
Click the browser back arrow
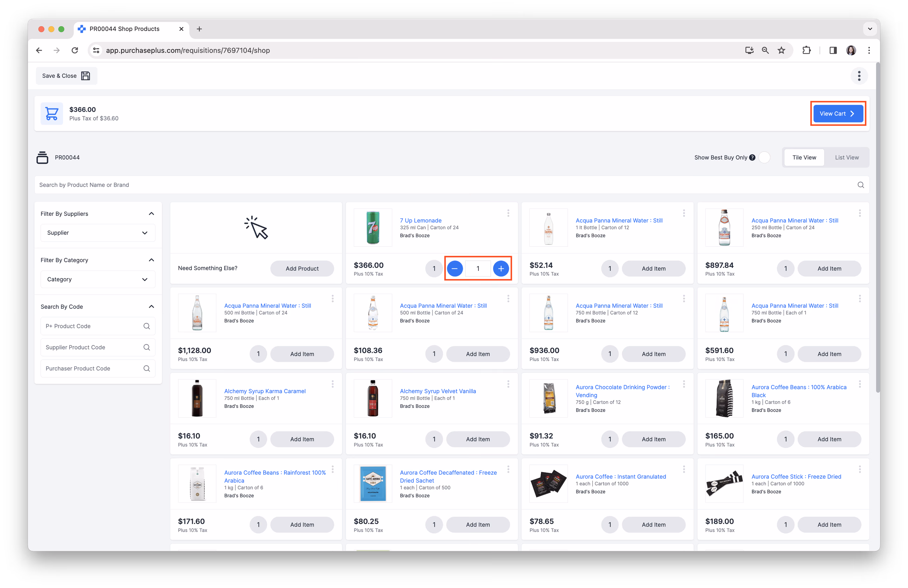pos(39,50)
